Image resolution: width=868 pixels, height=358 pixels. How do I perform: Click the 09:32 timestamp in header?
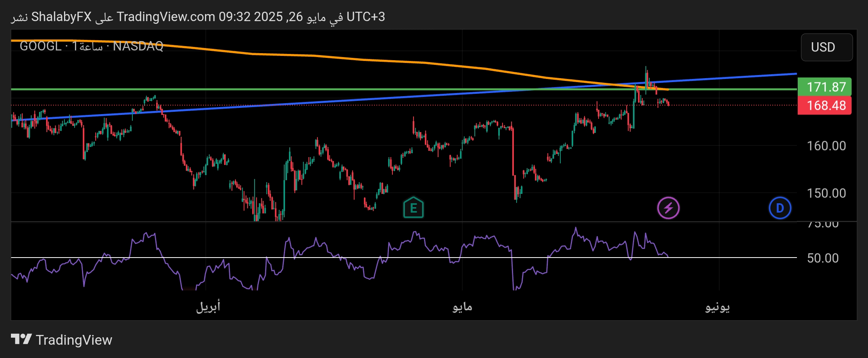234,17
